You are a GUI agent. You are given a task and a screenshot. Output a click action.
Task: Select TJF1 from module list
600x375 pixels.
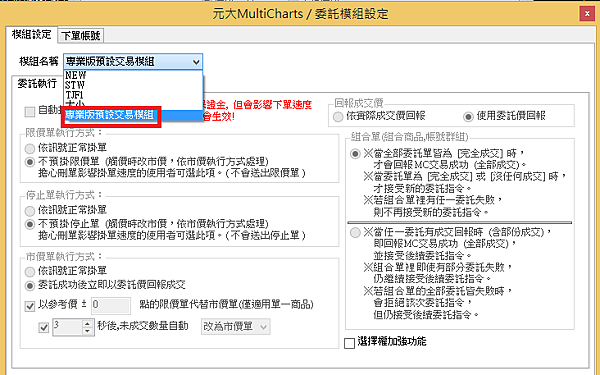132,95
